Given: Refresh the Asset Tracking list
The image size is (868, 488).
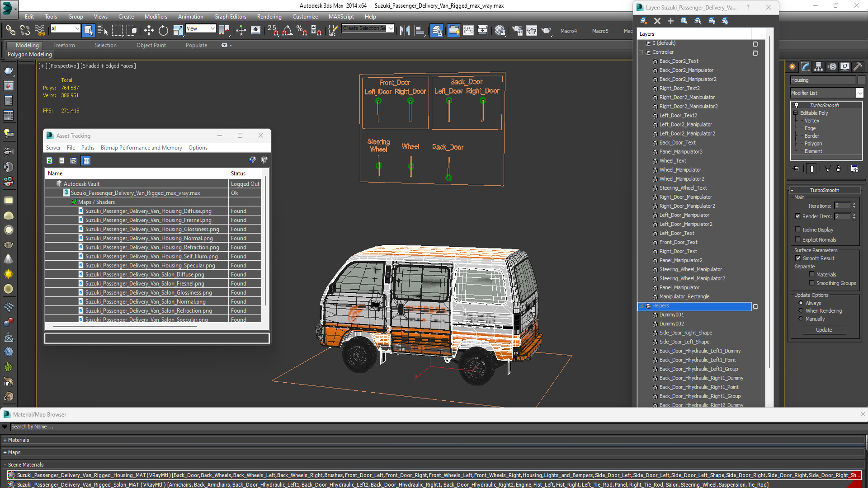Looking at the screenshot, I should pos(50,160).
